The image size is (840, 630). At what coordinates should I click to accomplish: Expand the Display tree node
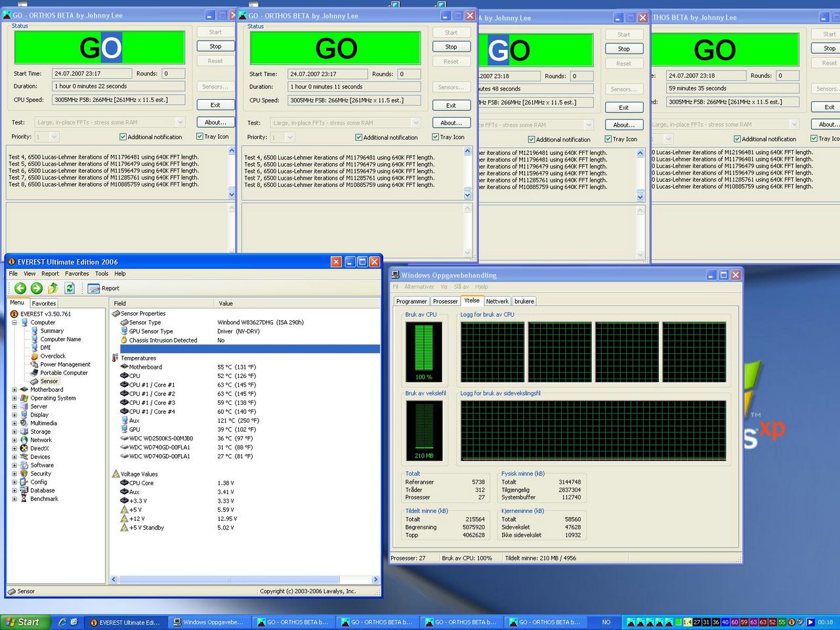14,415
